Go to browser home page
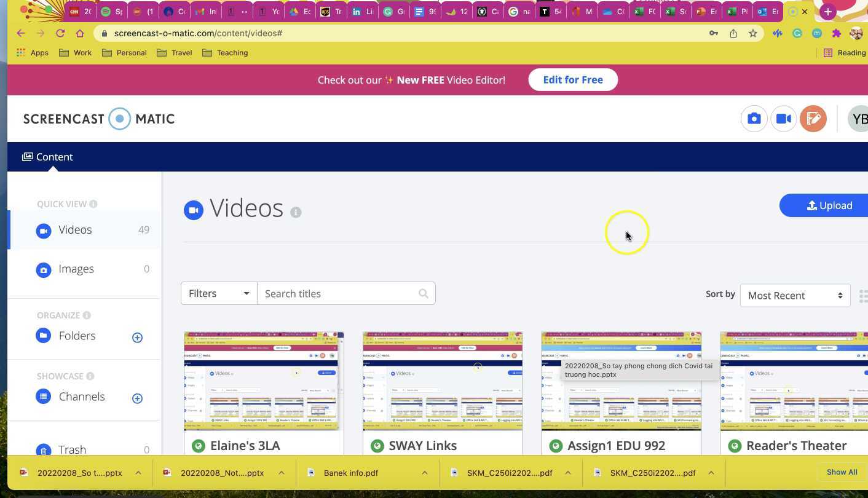Screen dimensions: 868x498 [80, 33]
